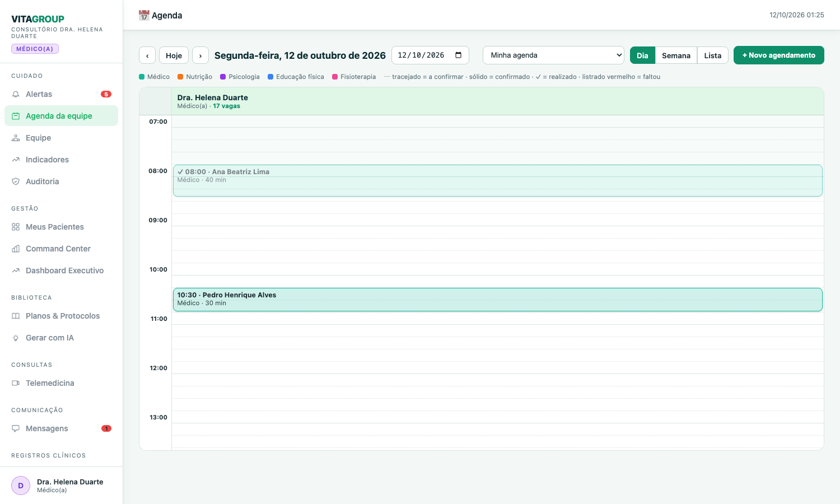Switch to Dia view
The height and width of the screenshot is (504, 840).
tap(642, 55)
